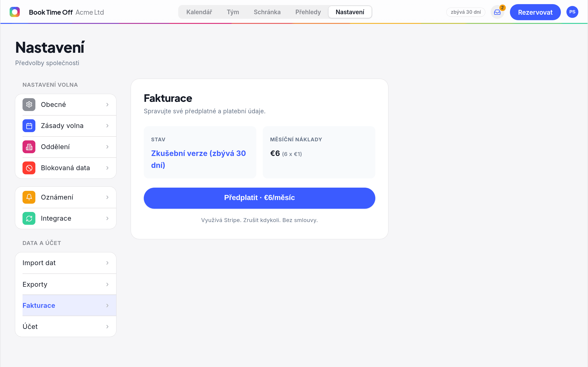This screenshot has width=588, height=367.
Task: Click the Zkušební verze status link
Action: coord(198,159)
